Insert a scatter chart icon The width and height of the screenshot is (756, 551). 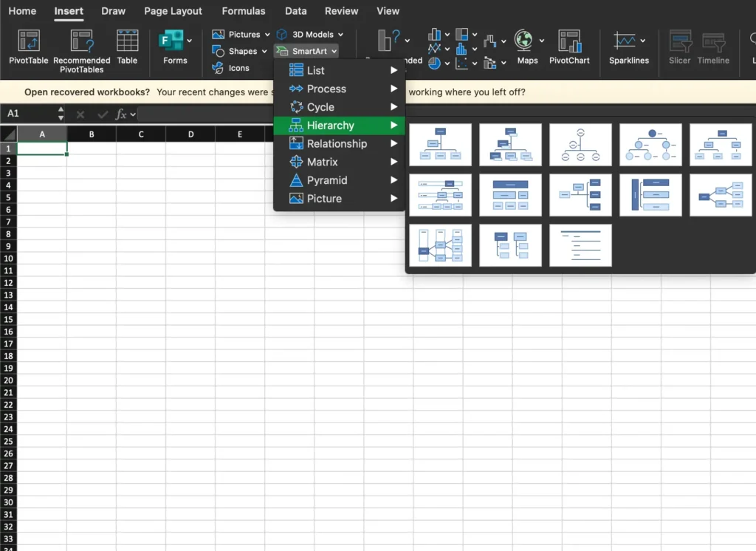462,64
